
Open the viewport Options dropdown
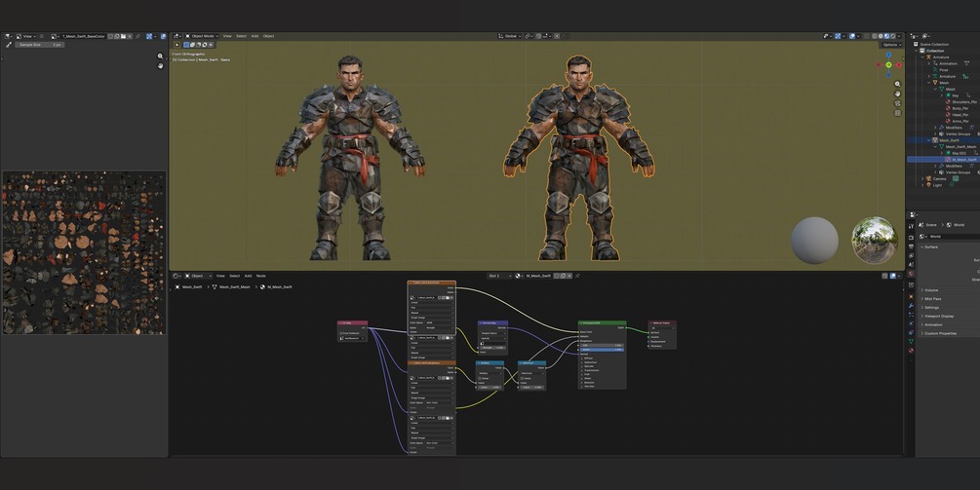pyautogui.click(x=892, y=44)
